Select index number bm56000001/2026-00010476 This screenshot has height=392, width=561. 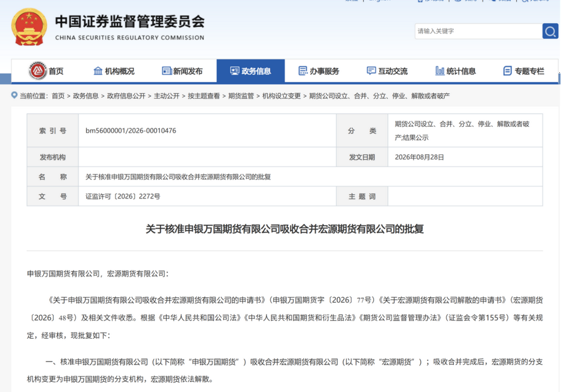tap(131, 131)
